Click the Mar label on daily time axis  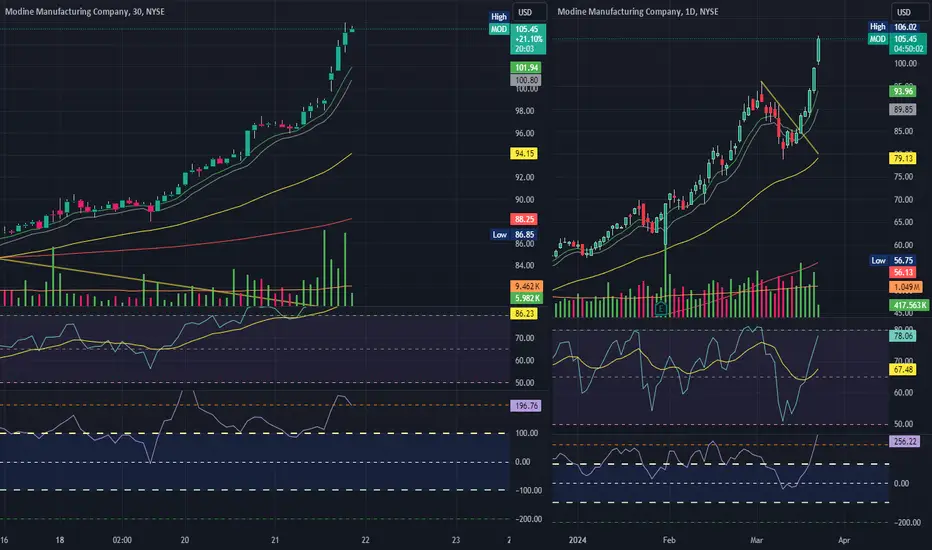(756, 540)
